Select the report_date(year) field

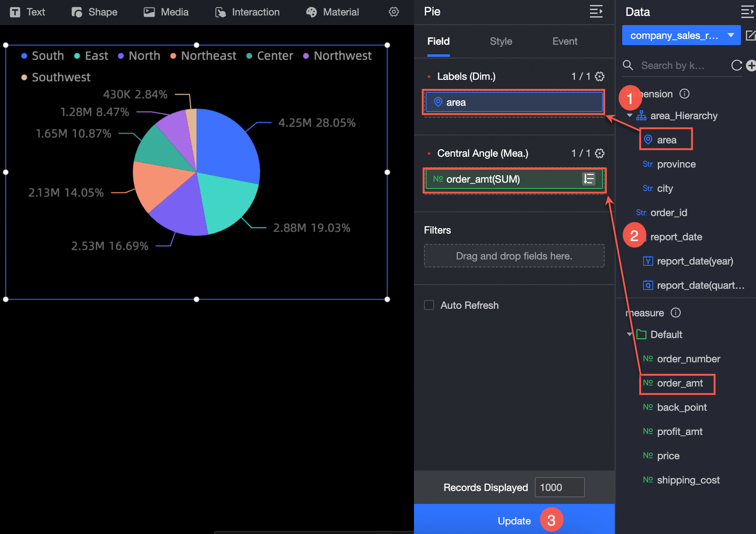click(688, 261)
